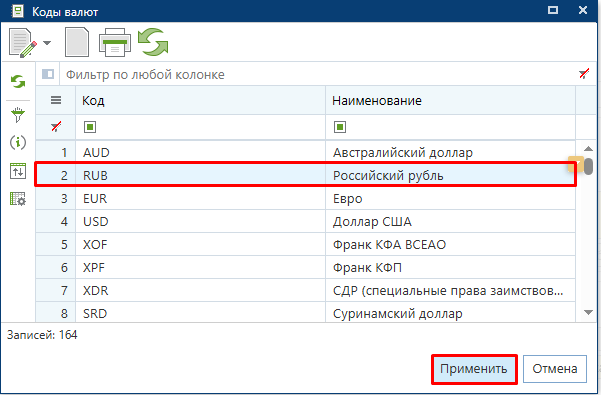Click the edit document pencil icon
Screen dimensions: 601x395
pyautogui.click(x=23, y=43)
